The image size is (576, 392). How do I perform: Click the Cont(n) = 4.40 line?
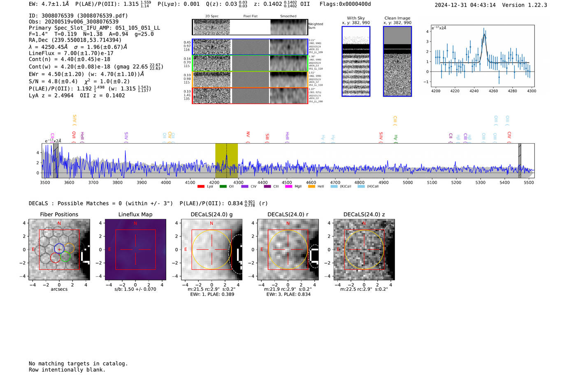point(70,59)
